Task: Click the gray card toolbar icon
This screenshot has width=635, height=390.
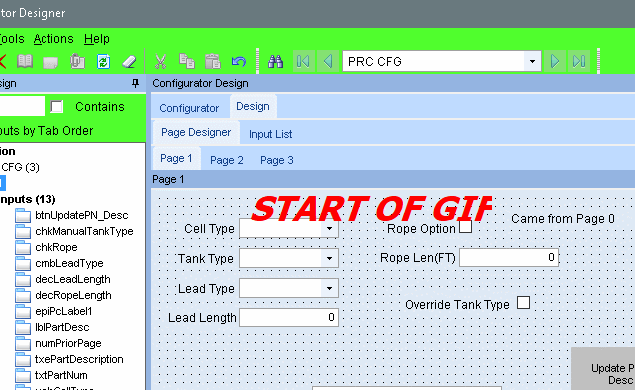Action: 51,62
